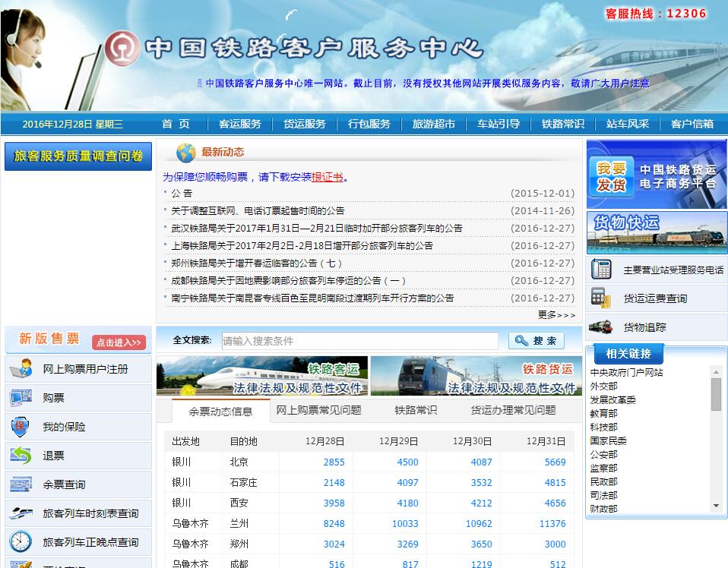Image resolution: width=728 pixels, height=568 pixels.
Task: Click the shield icon next to 我的保险
Action: tap(21, 427)
